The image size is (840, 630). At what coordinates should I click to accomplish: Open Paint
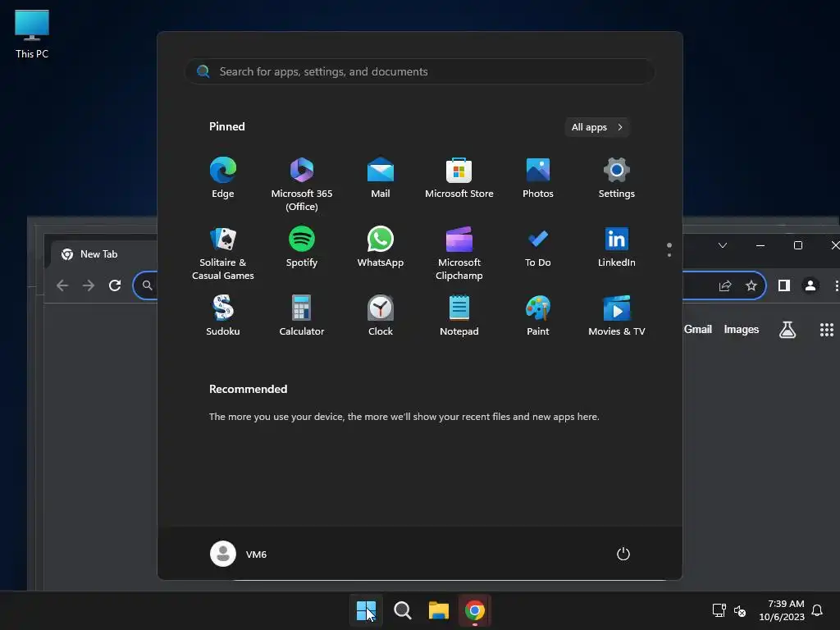538,316
